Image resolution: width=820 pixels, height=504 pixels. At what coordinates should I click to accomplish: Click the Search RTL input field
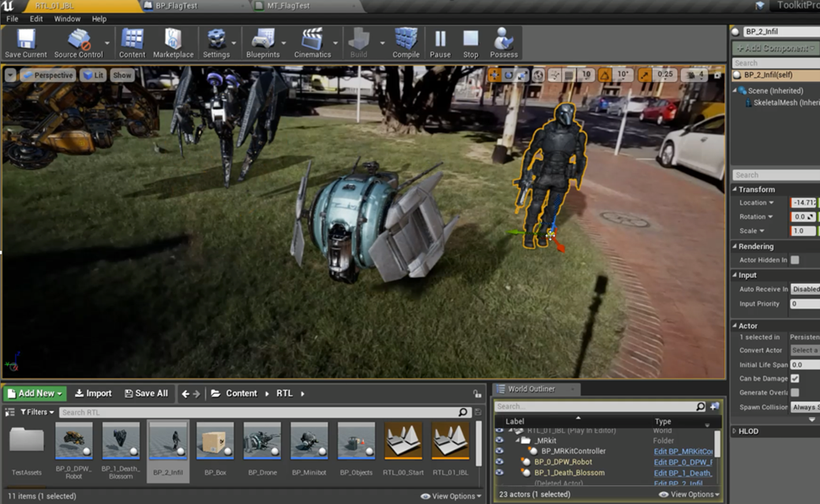pos(264,412)
